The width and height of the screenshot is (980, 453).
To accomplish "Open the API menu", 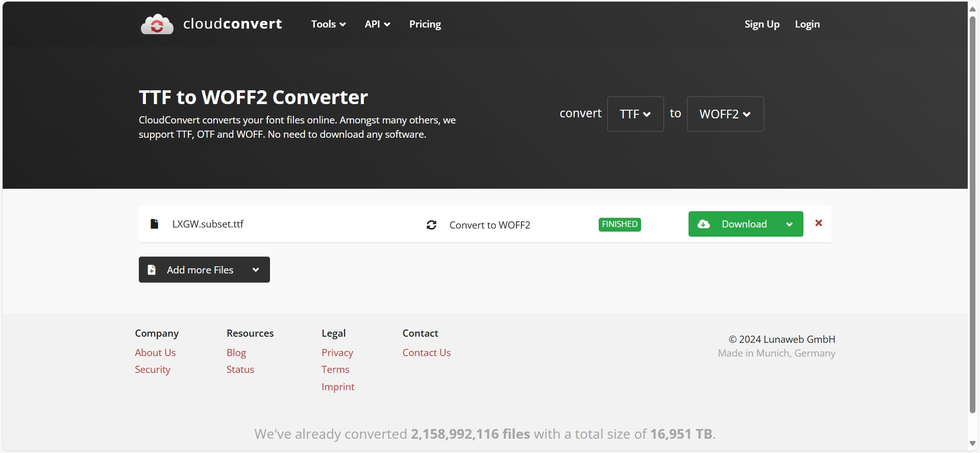I will [378, 24].
